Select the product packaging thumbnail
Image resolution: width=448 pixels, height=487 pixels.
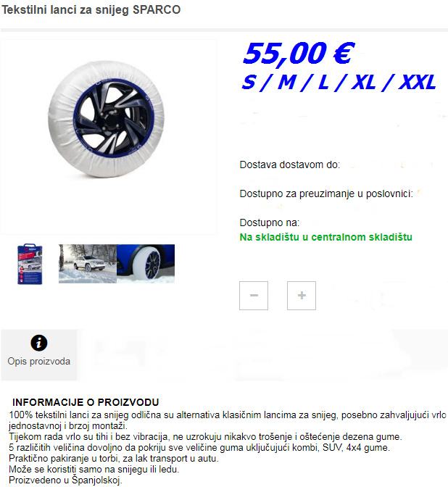pyautogui.click(x=30, y=264)
